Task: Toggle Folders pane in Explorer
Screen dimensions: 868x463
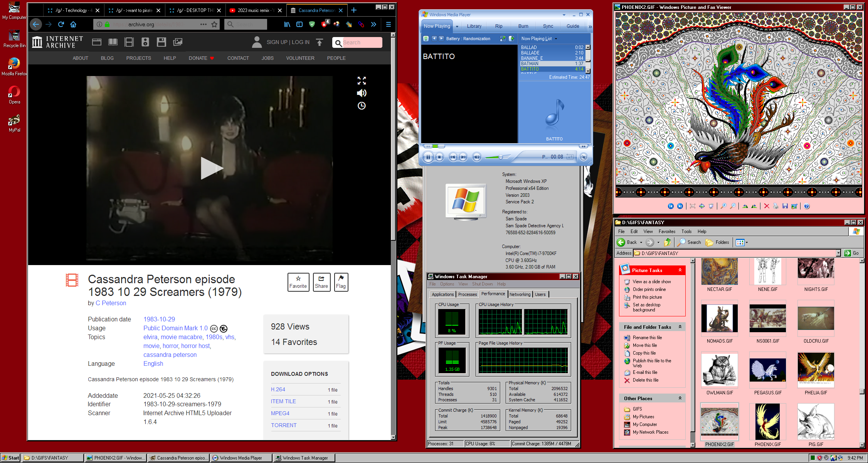Action: (717, 242)
